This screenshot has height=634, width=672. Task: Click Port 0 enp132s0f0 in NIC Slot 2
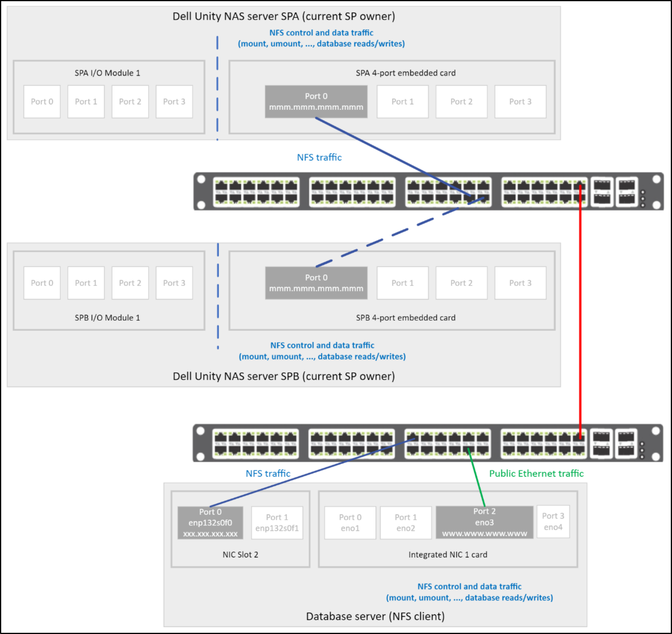pyautogui.click(x=210, y=523)
